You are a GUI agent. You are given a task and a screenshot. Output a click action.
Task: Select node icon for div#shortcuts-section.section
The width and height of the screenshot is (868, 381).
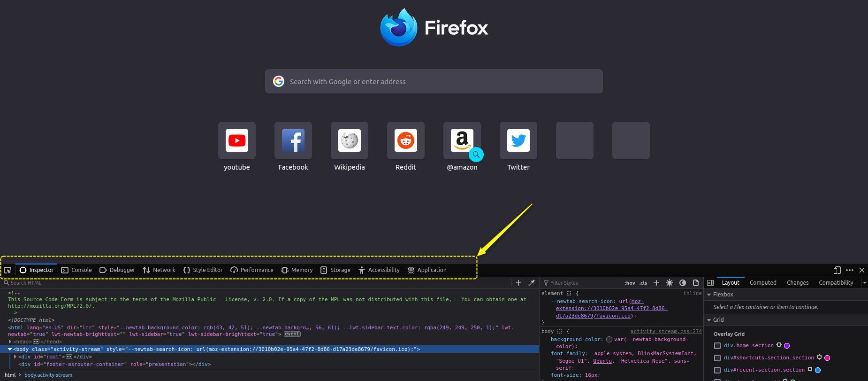(x=819, y=357)
